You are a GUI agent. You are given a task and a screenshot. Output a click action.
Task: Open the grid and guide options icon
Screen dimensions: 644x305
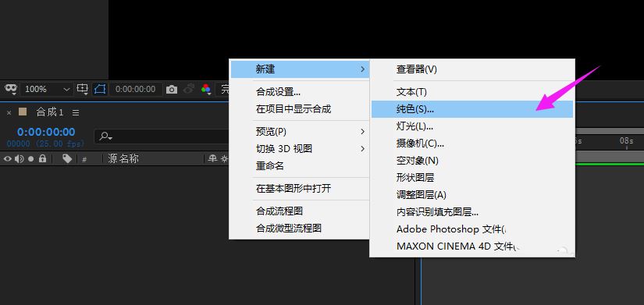click(x=83, y=89)
